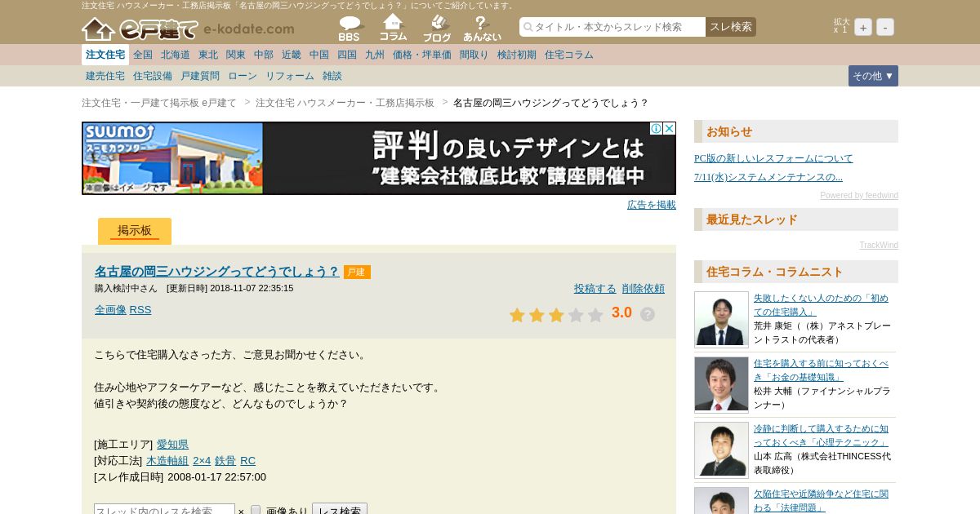
Task: Focus the in-thread response search field
Action: 164,511
